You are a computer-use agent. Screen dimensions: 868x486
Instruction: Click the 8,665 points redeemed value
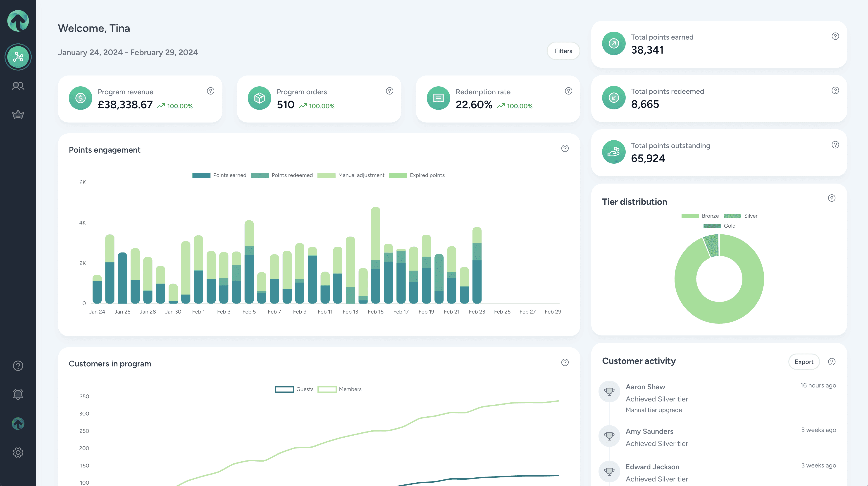[645, 104]
